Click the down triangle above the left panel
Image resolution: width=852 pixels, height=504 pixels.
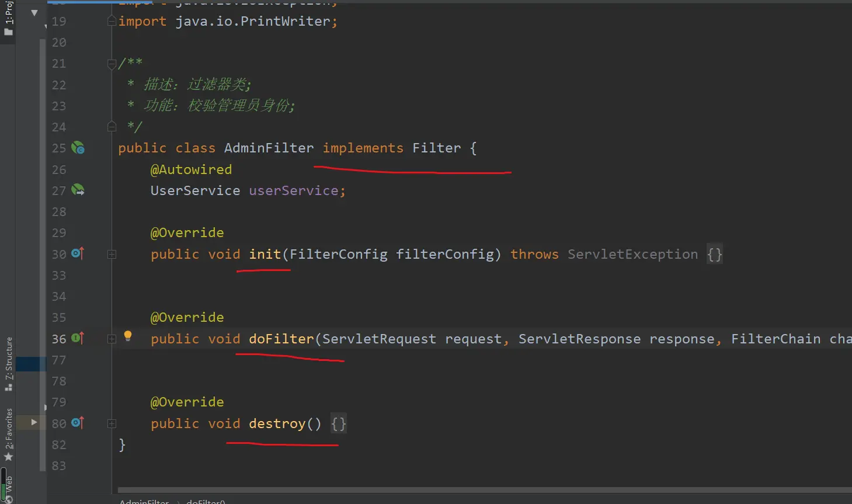click(34, 12)
